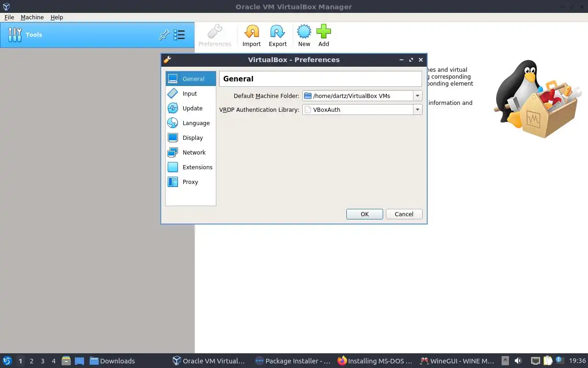Open the system start menu
This screenshot has width=588, height=368.
(x=7, y=361)
